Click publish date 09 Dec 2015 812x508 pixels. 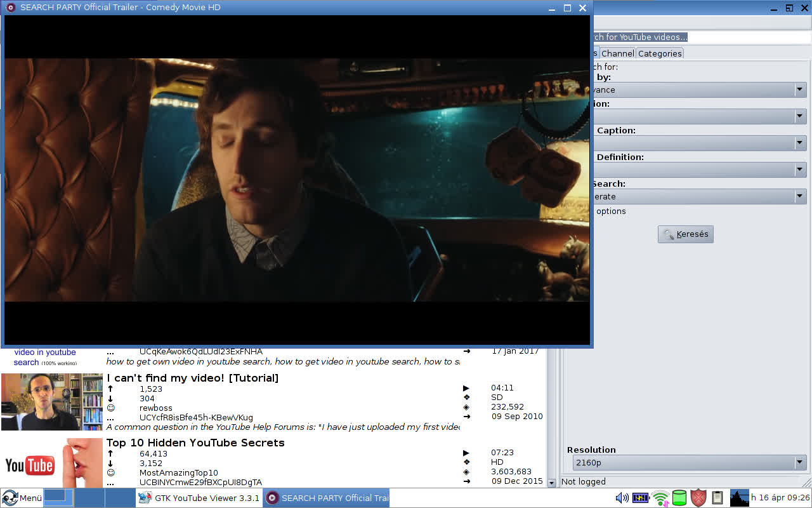click(x=517, y=481)
